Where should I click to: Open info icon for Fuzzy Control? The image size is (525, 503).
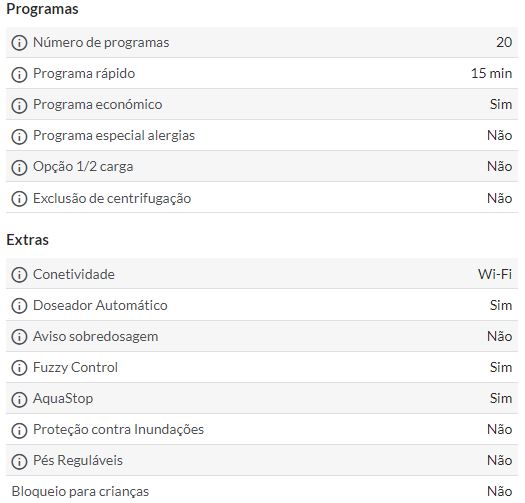pyautogui.click(x=19, y=368)
